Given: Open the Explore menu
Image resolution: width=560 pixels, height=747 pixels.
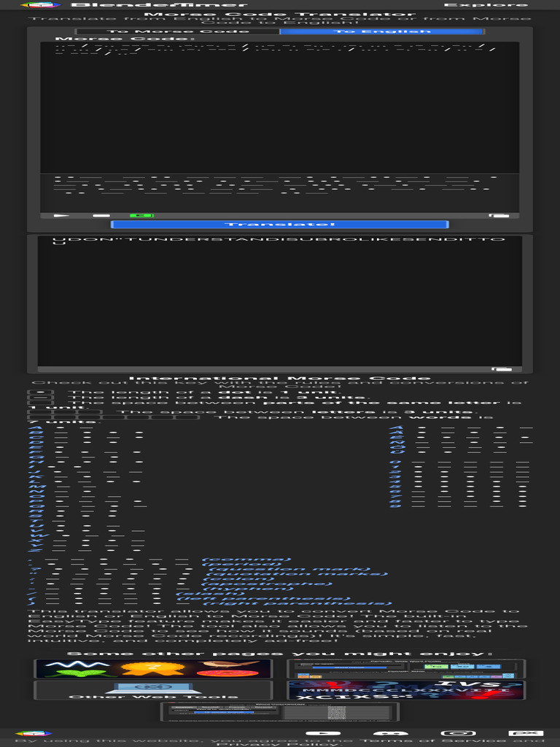Looking at the screenshot, I should coord(486,5).
